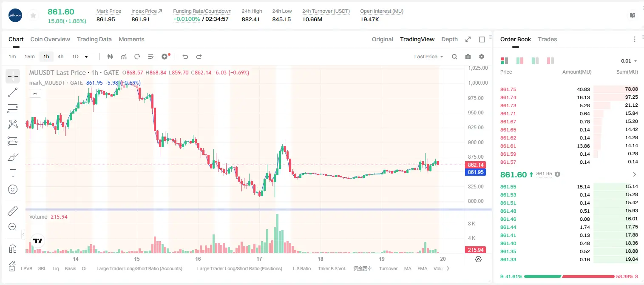Viewport: 644px width, 285px height.
Task: Open the Trading Data tab
Action: coord(94,39)
